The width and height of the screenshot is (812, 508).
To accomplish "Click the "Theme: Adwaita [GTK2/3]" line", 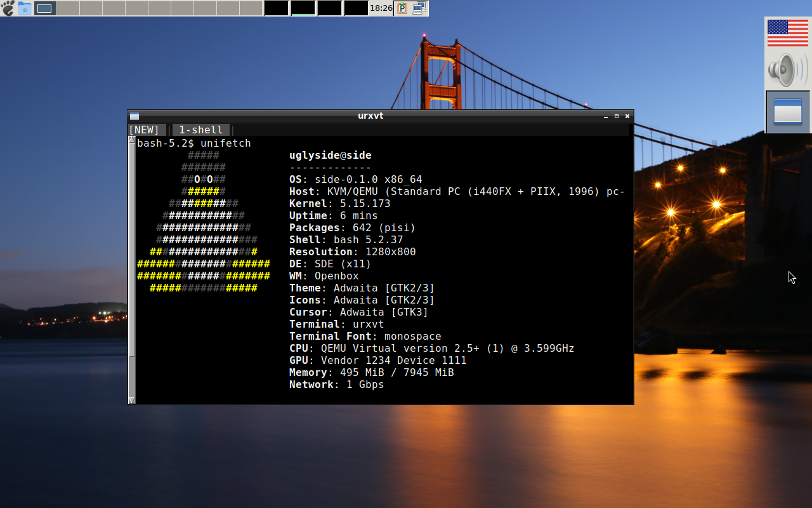I will pyautogui.click(x=362, y=288).
